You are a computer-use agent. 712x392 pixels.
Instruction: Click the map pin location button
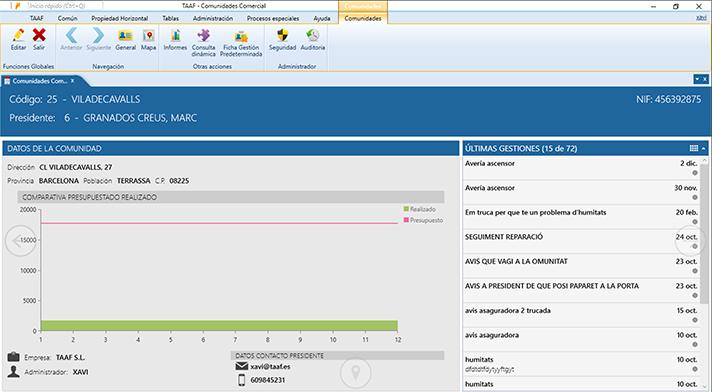tap(356, 372)
